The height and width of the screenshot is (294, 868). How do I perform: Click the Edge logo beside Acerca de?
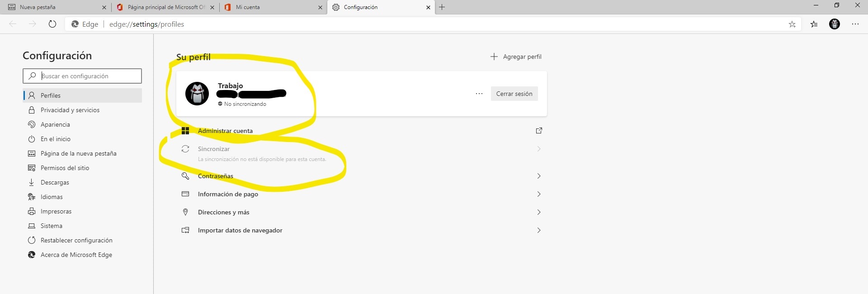pos(32,255)
